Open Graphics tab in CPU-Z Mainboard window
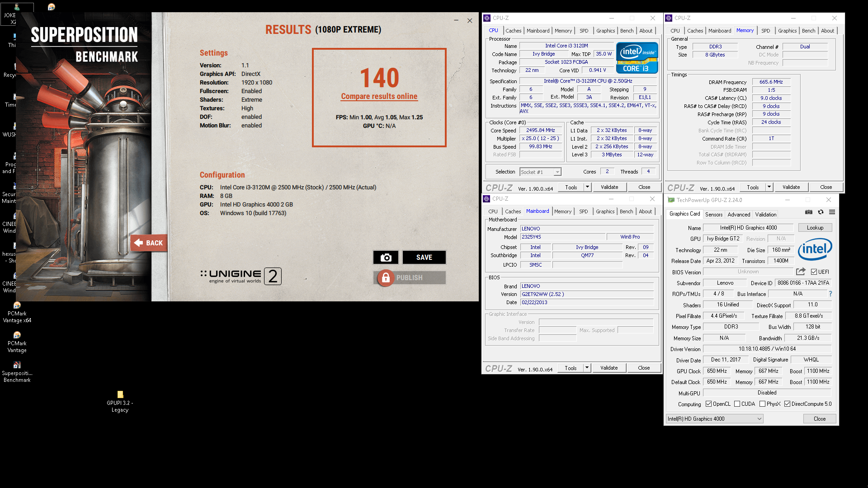 [x=605, y=211]
